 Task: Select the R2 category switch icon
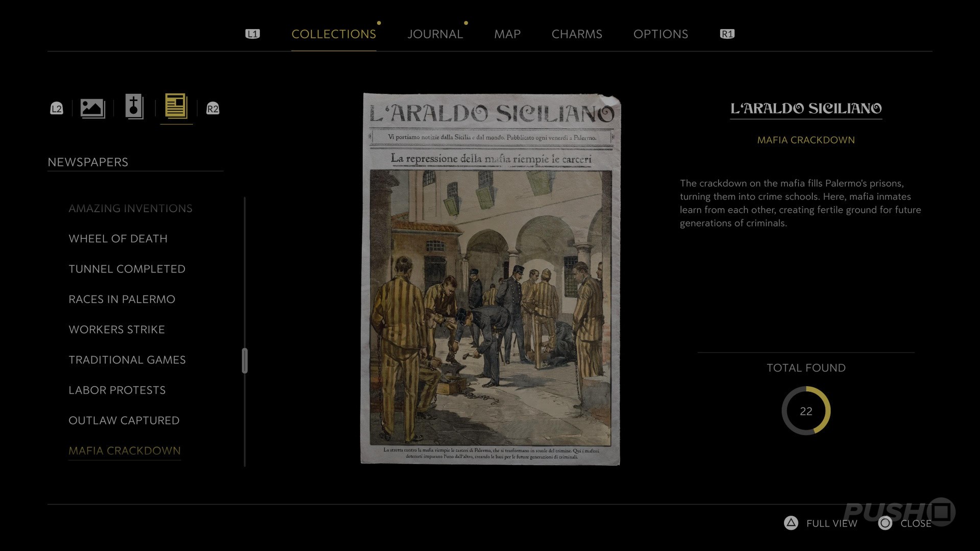pyautogui.click(x=212, y=109)
